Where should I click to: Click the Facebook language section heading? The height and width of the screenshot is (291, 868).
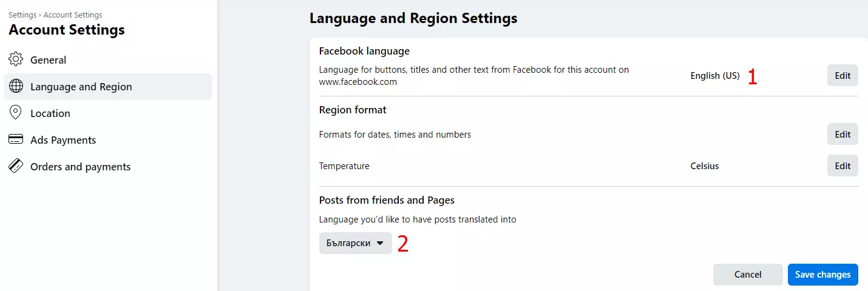point(364,52)
